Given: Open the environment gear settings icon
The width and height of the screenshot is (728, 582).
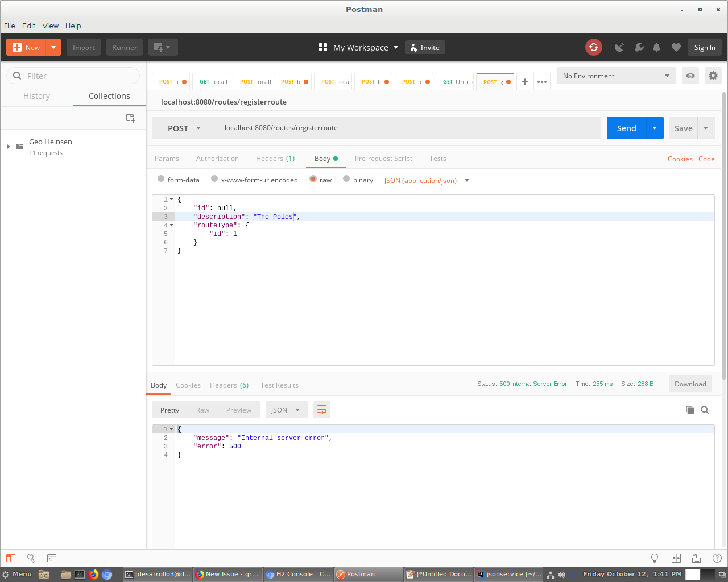Looking at the screenshot, I should [x=713, y=76].
